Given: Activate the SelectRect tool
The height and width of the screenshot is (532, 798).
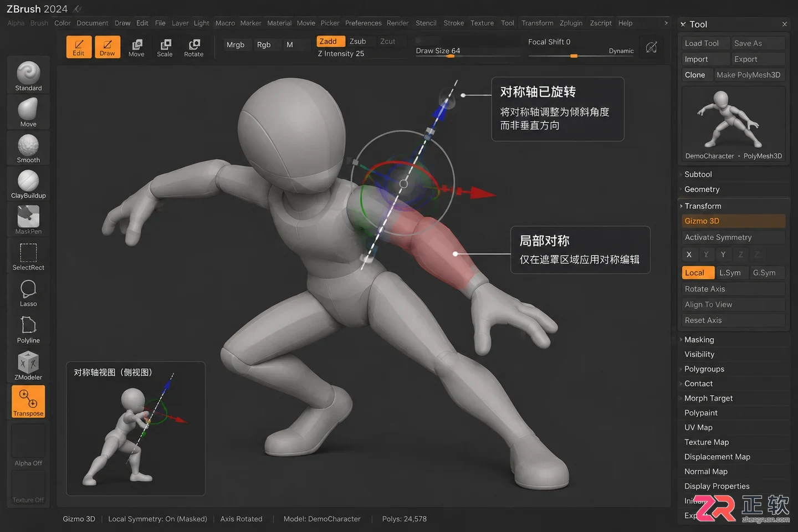Looking at the screenshot, I should [28, 256].
